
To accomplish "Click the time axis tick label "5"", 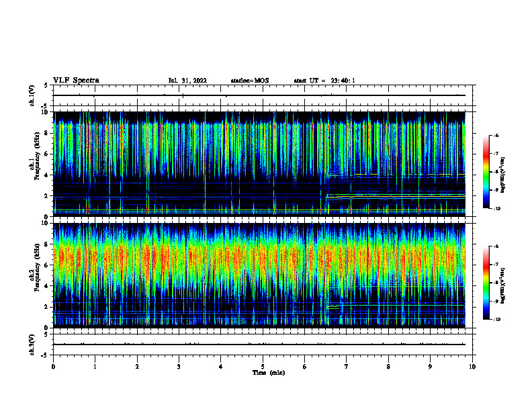I will point(263,367).
